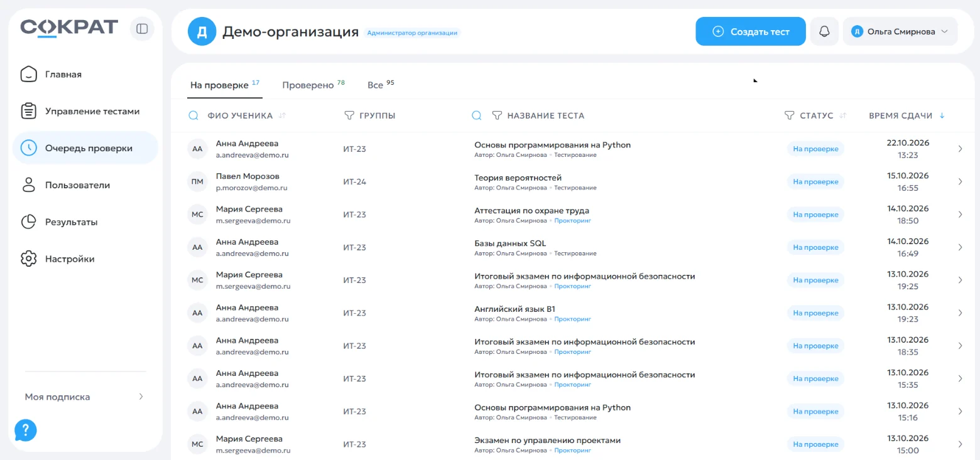The width and height of the screenshot is (980, 460).
Task: Open the ГРУППЫ filter funnel icon
Action: tap(349, 115)
